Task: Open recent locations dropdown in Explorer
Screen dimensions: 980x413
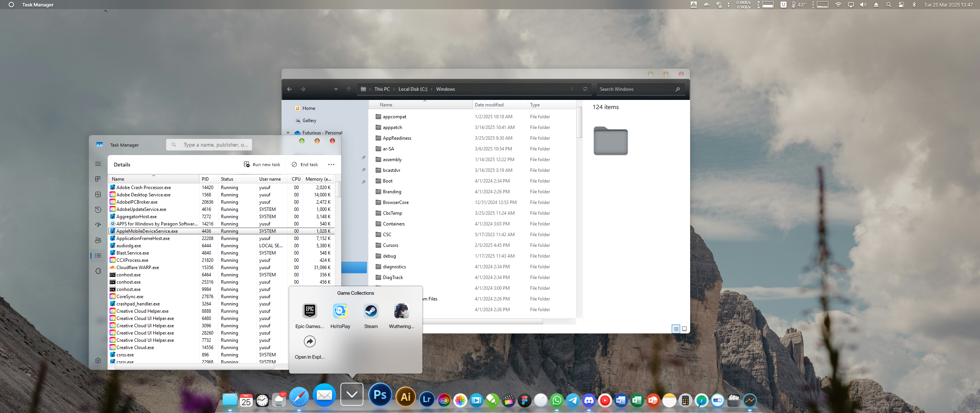Action: click(336, 89)
